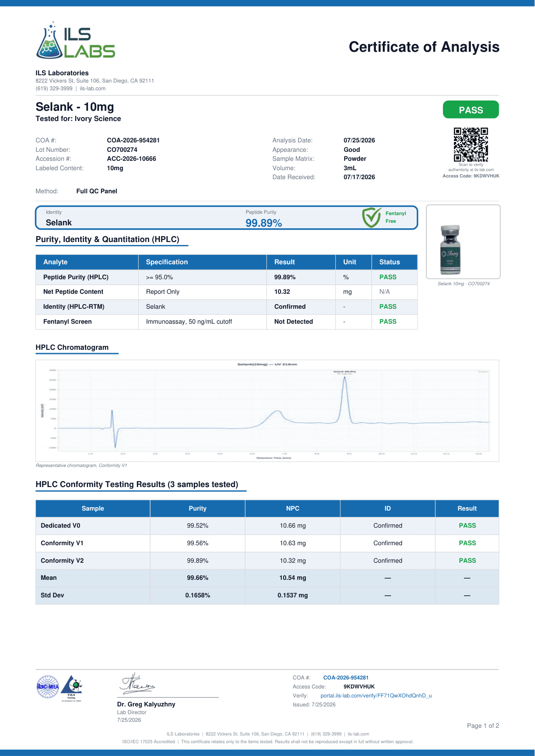The width and height of the screenshot is (535, 756).
Task: Click the Lab Director signature
Action: [x=136, y=684]
